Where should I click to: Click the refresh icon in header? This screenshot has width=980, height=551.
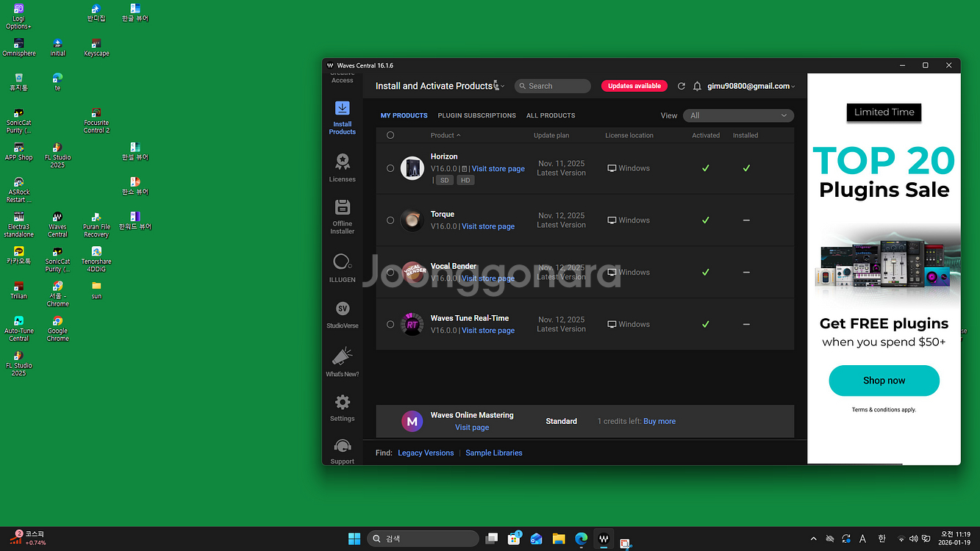pos(682,86)
